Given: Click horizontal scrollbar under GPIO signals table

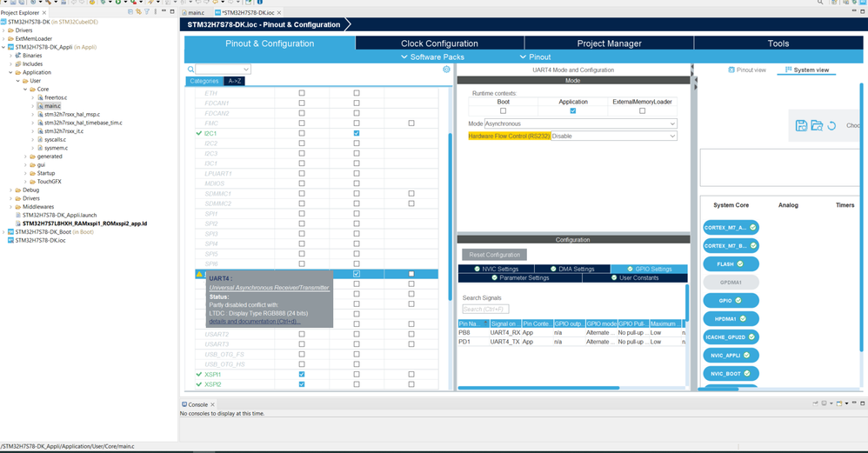Looking at the screenshot, I should point(538,388).
